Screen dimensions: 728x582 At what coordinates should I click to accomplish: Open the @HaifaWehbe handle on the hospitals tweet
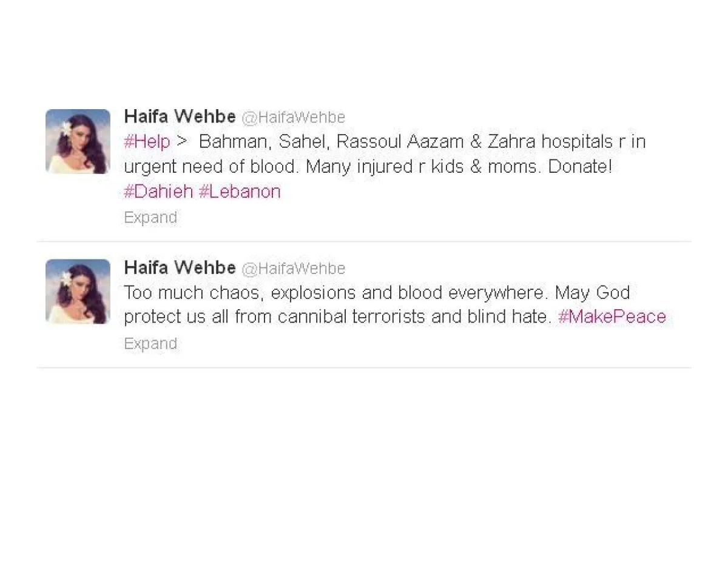click(294, 117)
